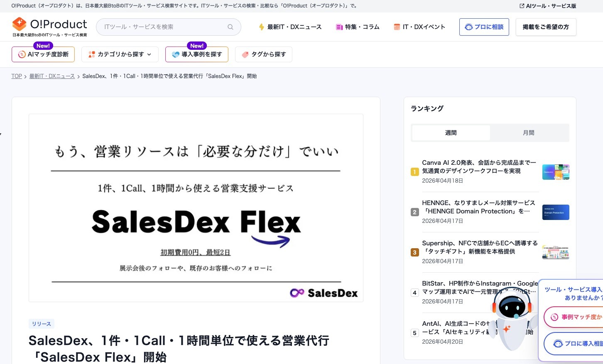Open Canva AI 2.0発表 ranking article
The height and width of the screenshot is (364, 603).
(479, 167)
